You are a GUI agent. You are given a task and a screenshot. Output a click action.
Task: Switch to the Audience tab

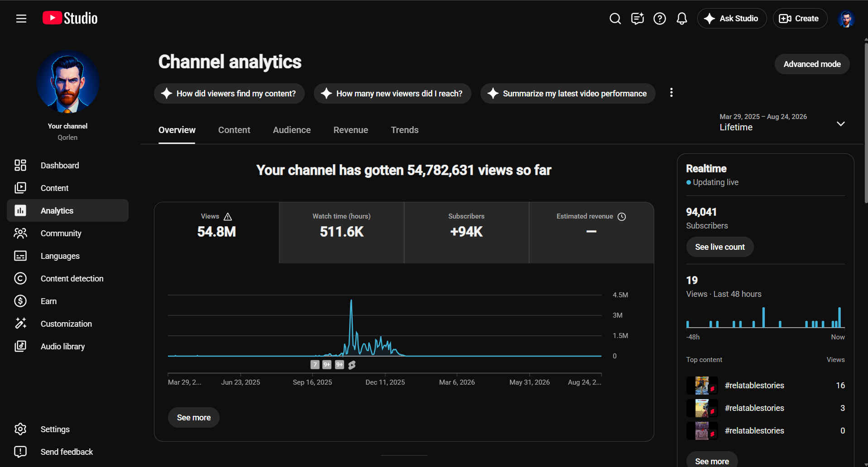coord(292,130)
